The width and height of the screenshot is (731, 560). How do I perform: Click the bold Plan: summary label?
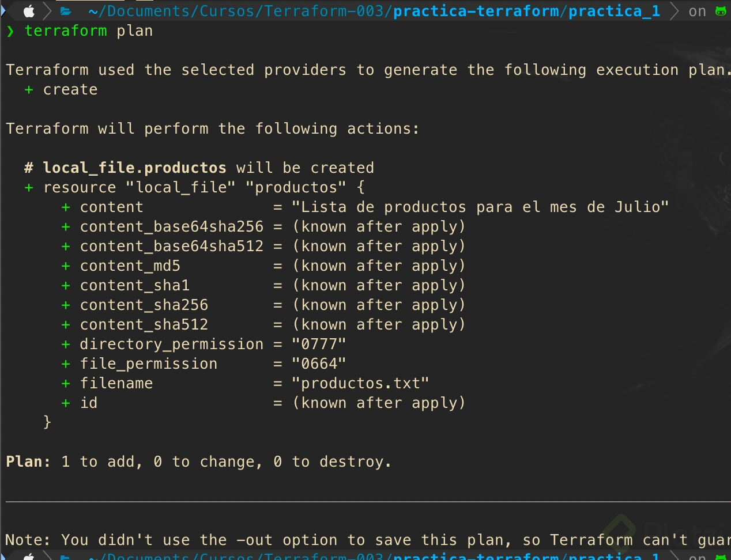pyautogui.click(x=28, y=462)
